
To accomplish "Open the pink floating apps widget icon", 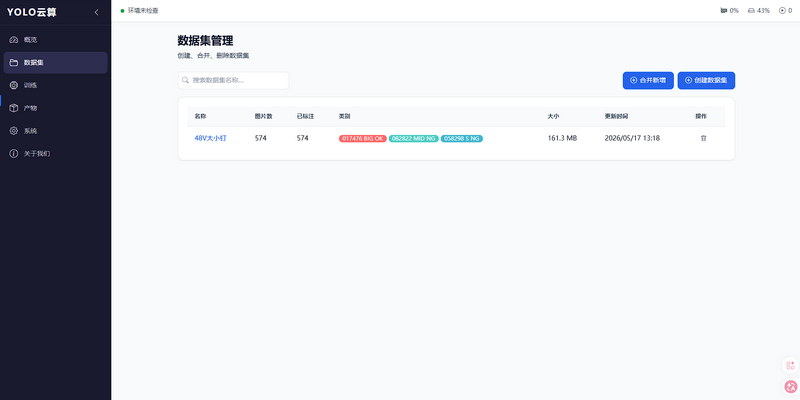I will point(790,365).
